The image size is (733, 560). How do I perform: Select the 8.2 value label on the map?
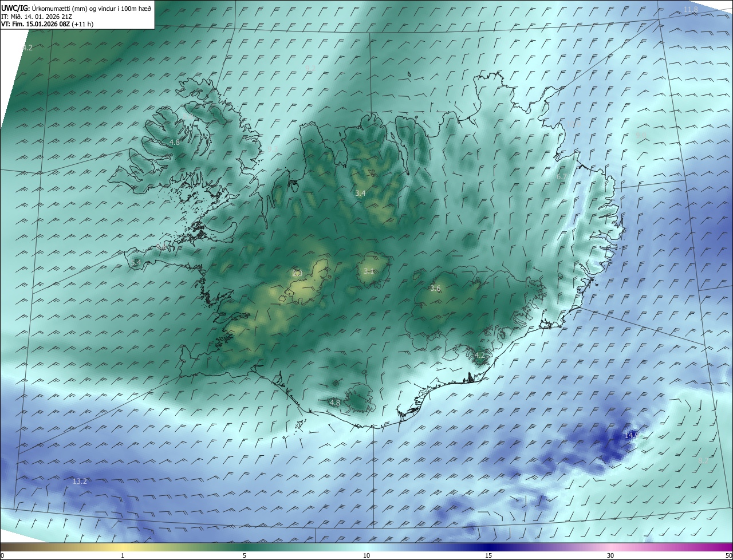pos(703,460)
